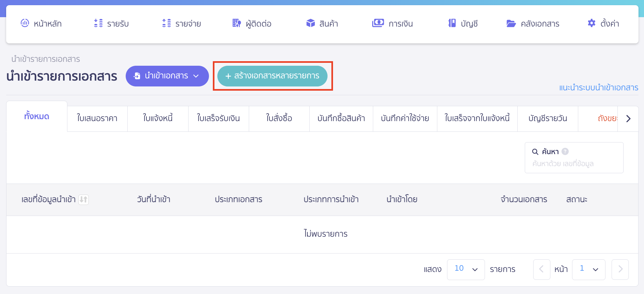Open the items-per-page dropdown showing 10
The height and width of the screenshot is (294, 644).
pos(466,269)
